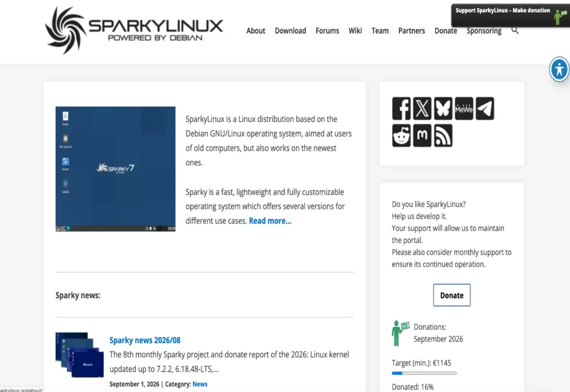Open the Wiki menu item
570x392 pixels.
tap(355, 31)
